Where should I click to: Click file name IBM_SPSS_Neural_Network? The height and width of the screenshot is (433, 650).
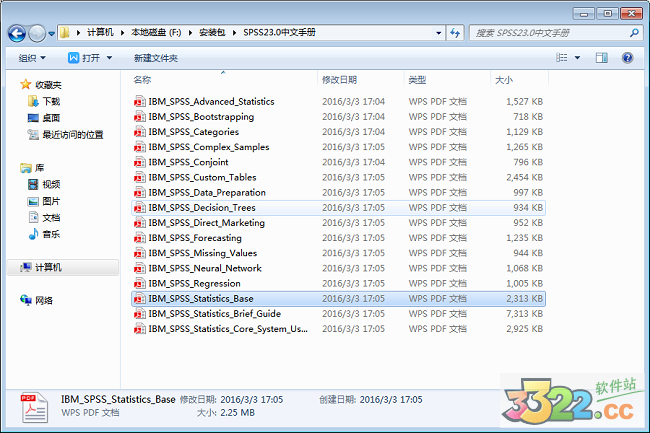click(205, 268)
